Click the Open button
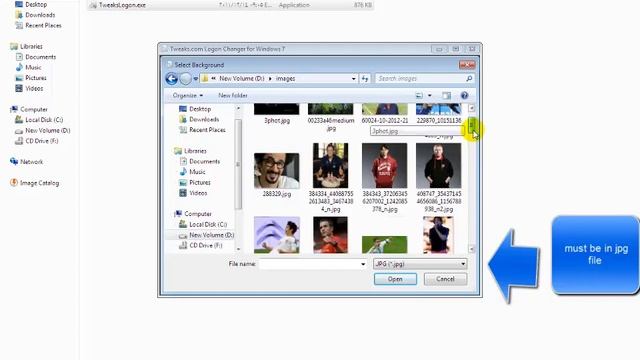The image size is (640, 360). (395, 279)
